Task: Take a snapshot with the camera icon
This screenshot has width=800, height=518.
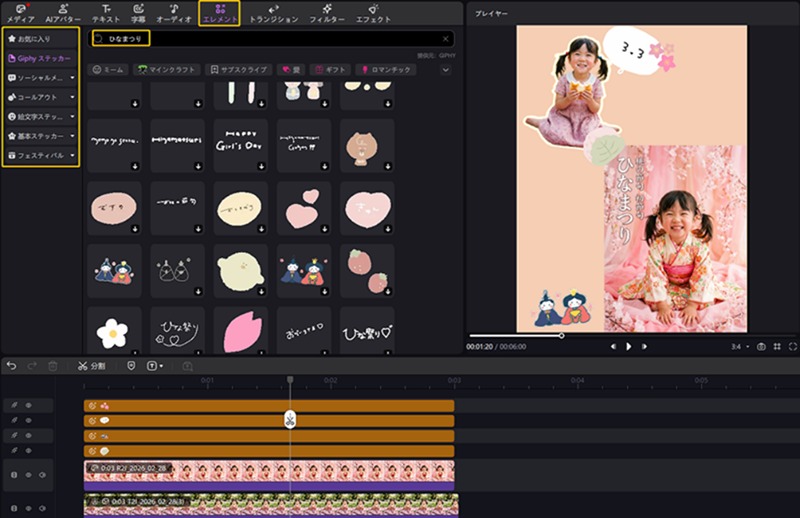Action: pyautogui.click(x=761, y=347)
